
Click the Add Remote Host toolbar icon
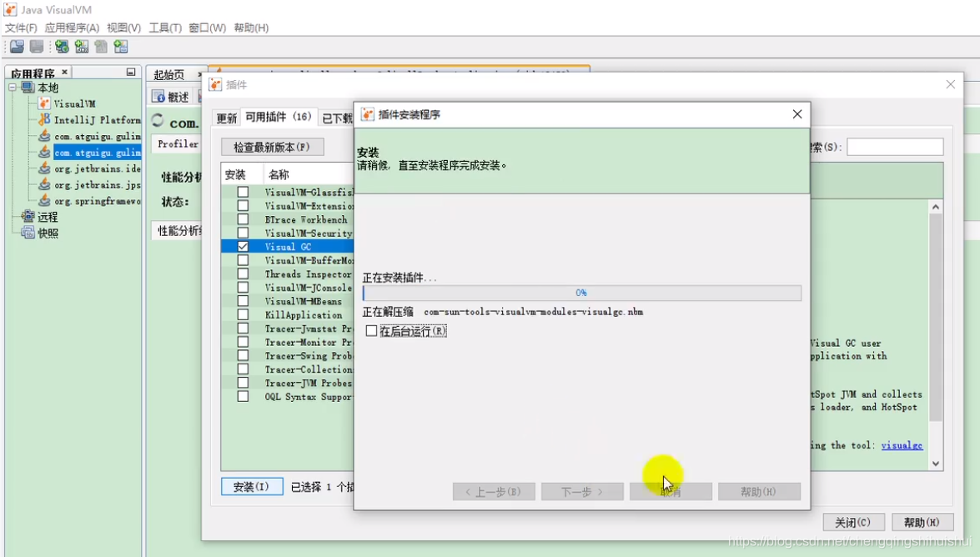pyautogui.click(x=61, y=46)
